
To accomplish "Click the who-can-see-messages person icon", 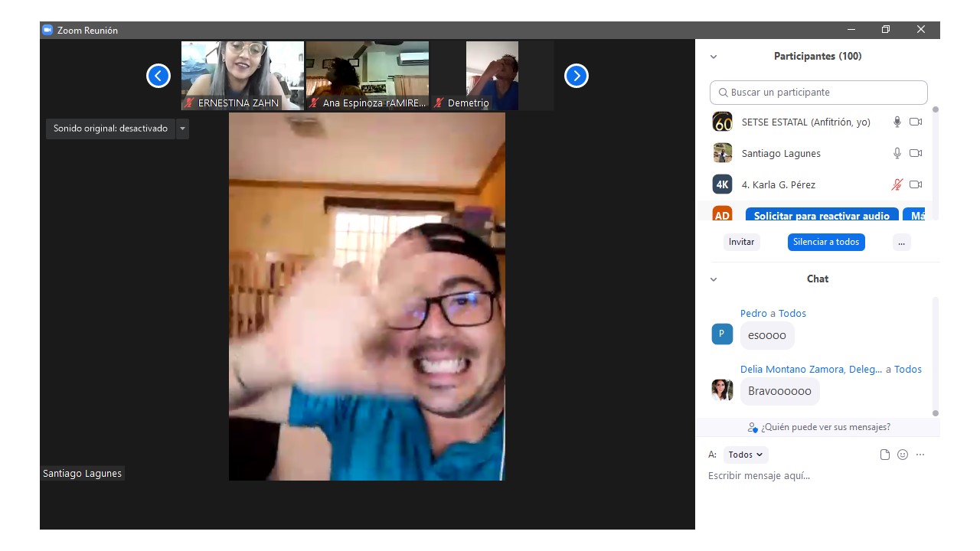I will [x=753, y=428].
